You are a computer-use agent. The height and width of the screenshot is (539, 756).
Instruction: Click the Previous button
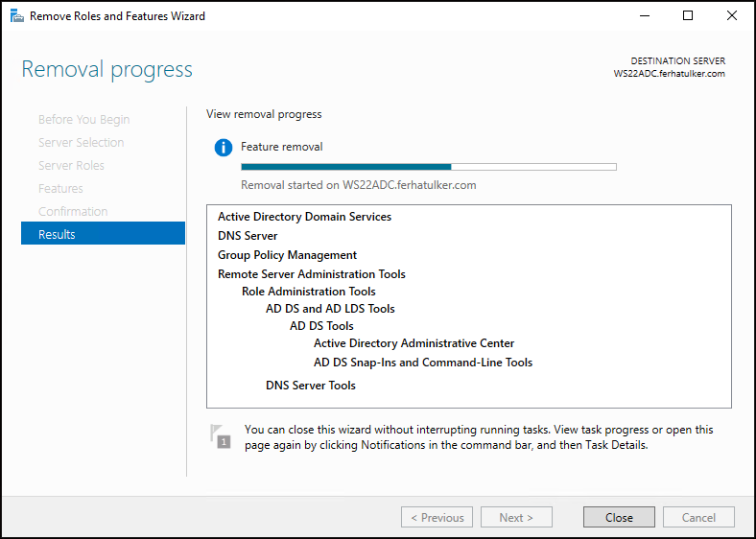pos(437,517)
